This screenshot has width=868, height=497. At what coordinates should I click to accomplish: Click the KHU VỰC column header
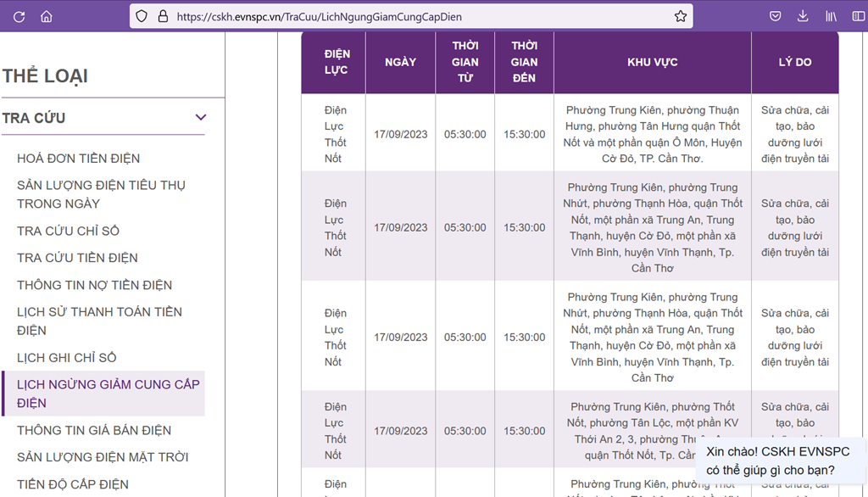(653, 62)
